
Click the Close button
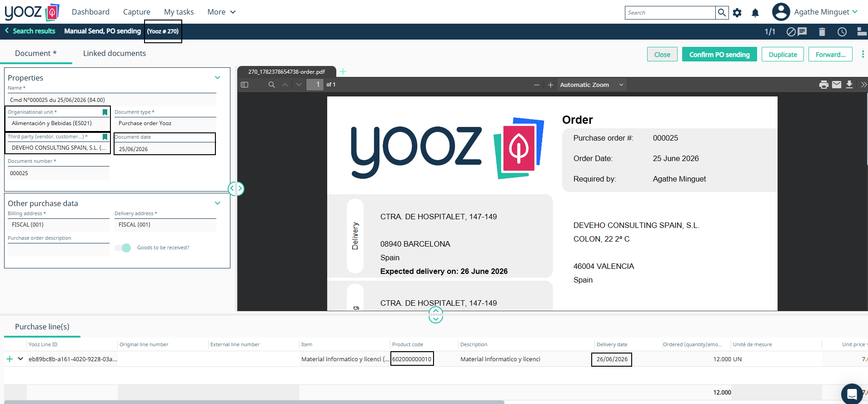tap(662, 55)
